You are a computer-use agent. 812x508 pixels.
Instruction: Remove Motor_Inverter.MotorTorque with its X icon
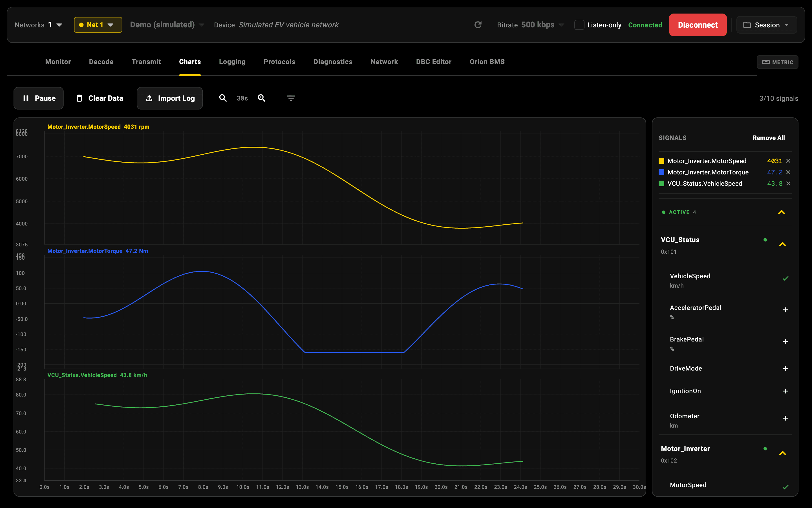(789, 172)
